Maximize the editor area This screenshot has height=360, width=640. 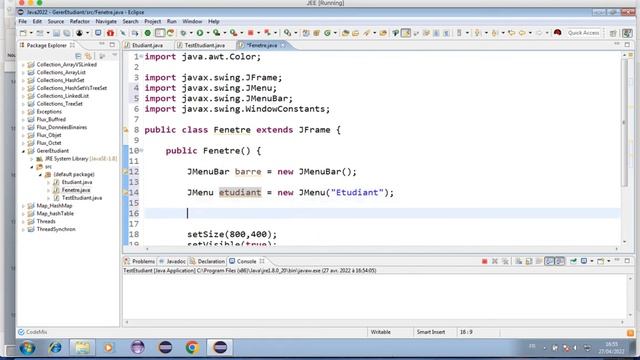click(627, 44)
